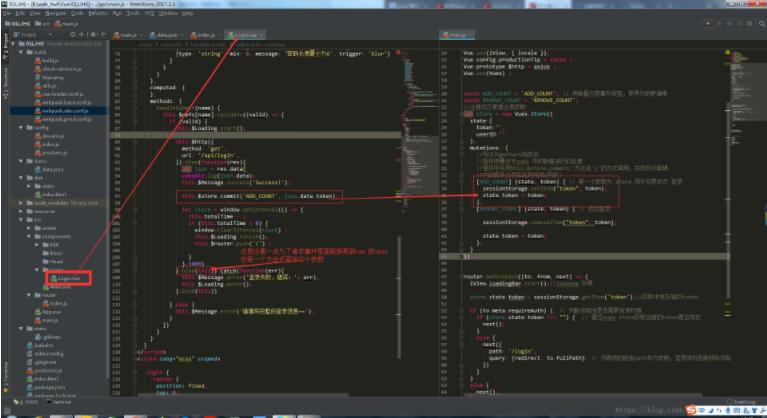Collapse the router folder
767x418 pixels.
point(29,295)
